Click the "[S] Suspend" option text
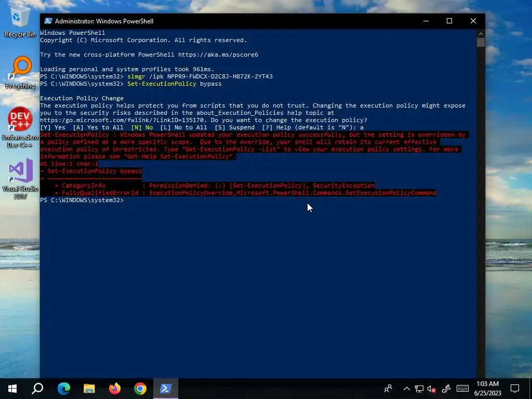The height and width of the screenshot is (399, 532). click(234, 128)
